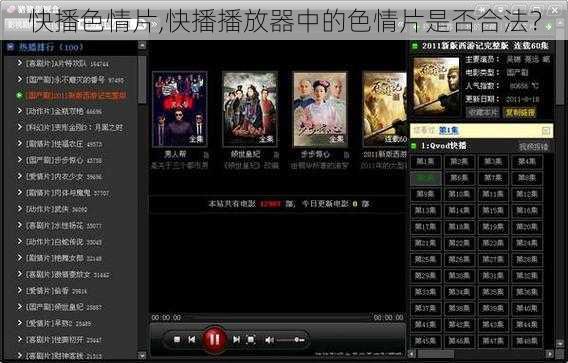Mute audio with the speaker icon
568x363 pixels.
269,340
